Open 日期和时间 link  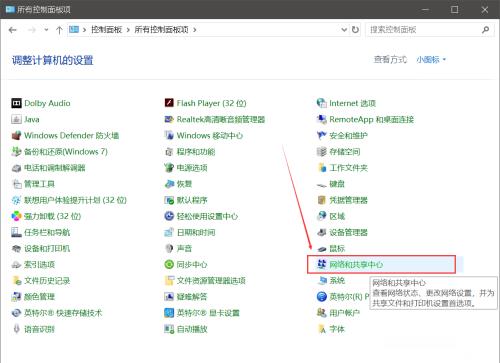tap(196, 233)
